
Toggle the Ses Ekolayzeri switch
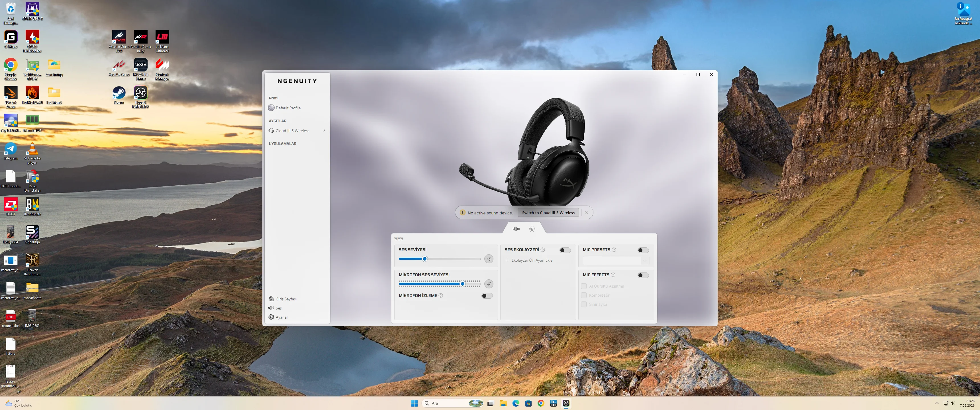coord(565,250)
